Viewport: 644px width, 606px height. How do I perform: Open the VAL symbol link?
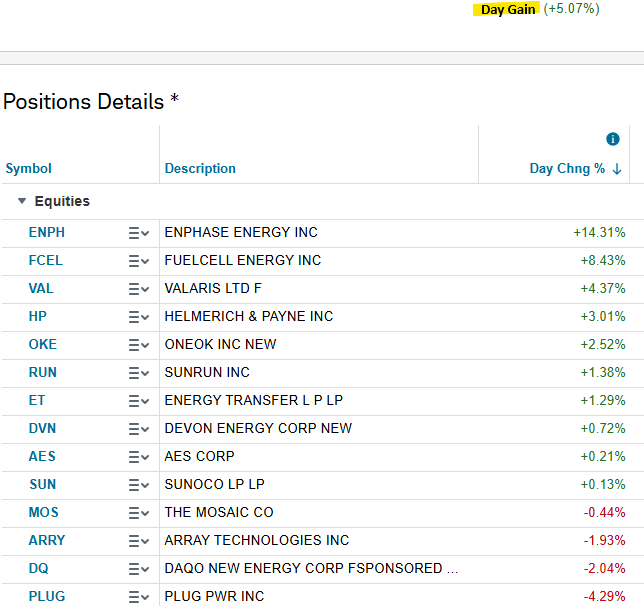[x=41, y=288]
